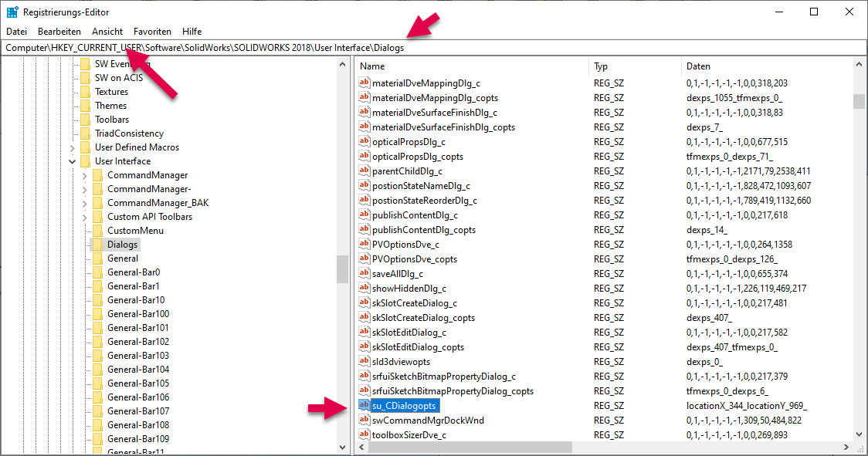Open the Datei menu
Image resolution: width=868 pixels, height=456 pixels.
(17, 32)
